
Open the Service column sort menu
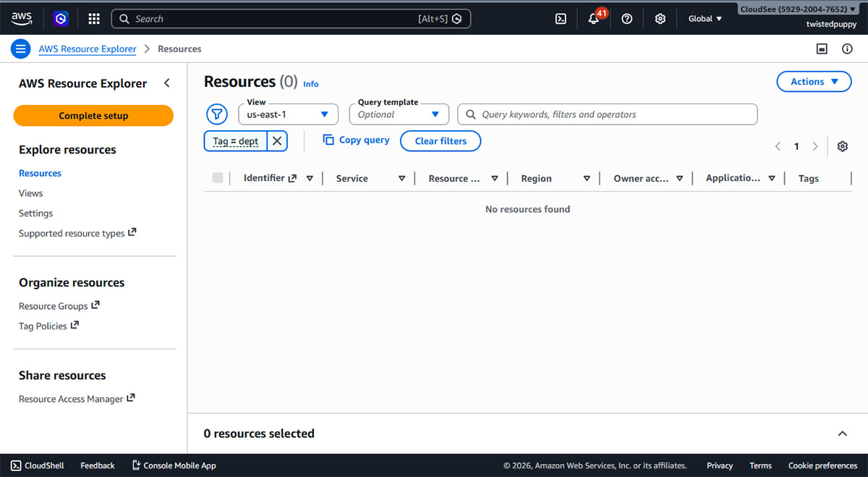coord(402,179)
